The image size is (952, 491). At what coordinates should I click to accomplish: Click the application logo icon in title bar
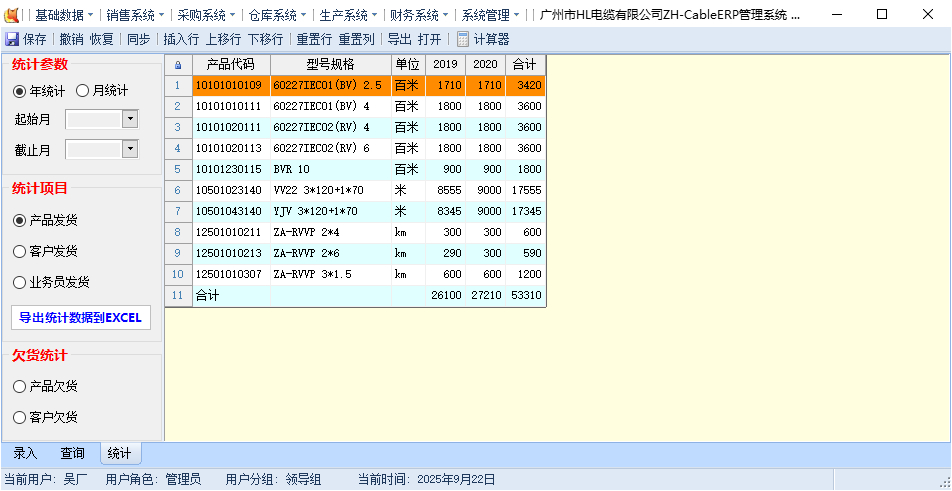[x=14, y=15]
